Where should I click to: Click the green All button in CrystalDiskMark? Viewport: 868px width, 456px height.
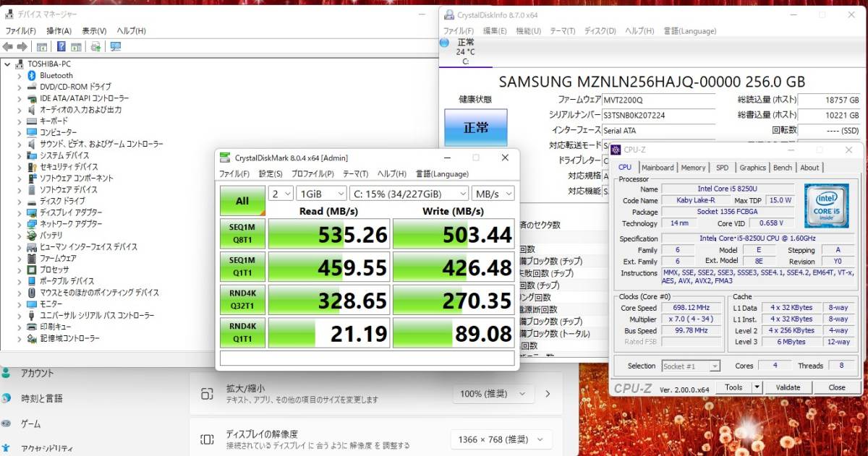(242, 202)
